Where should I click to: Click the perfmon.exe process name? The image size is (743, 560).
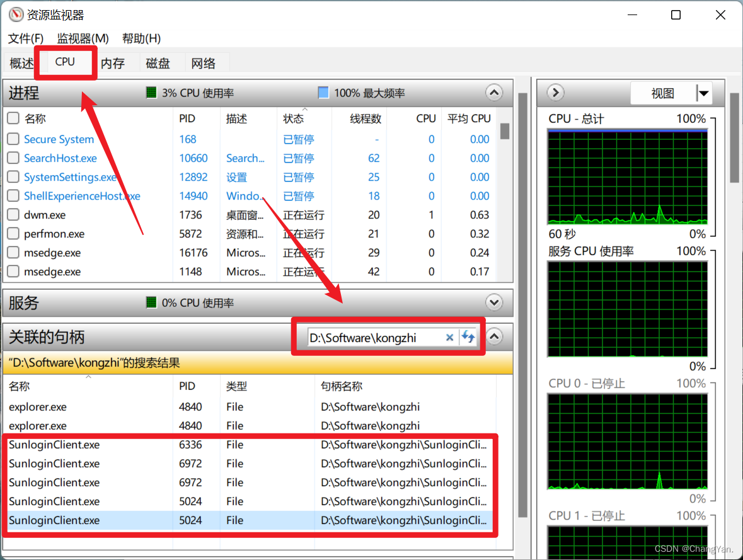(x=54, y=234)
